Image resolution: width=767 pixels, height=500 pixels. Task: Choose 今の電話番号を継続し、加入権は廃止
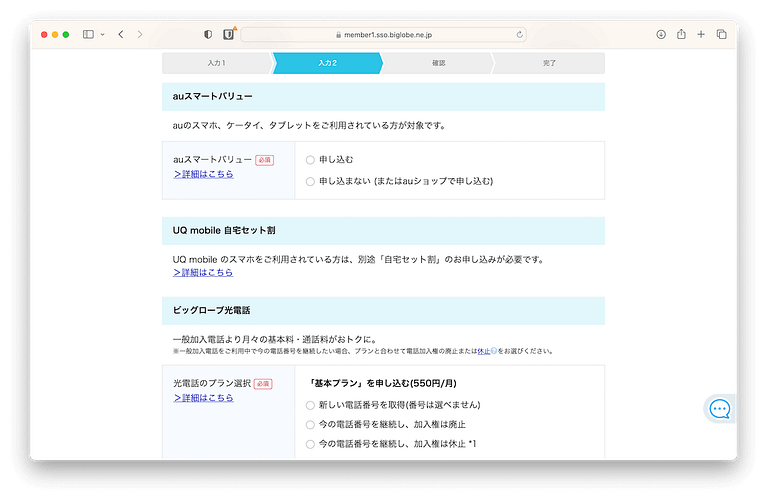click(x=310, y=424)
